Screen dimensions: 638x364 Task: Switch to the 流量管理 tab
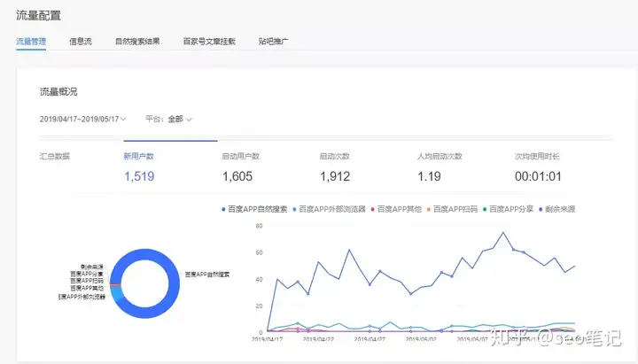pos(31,41)
